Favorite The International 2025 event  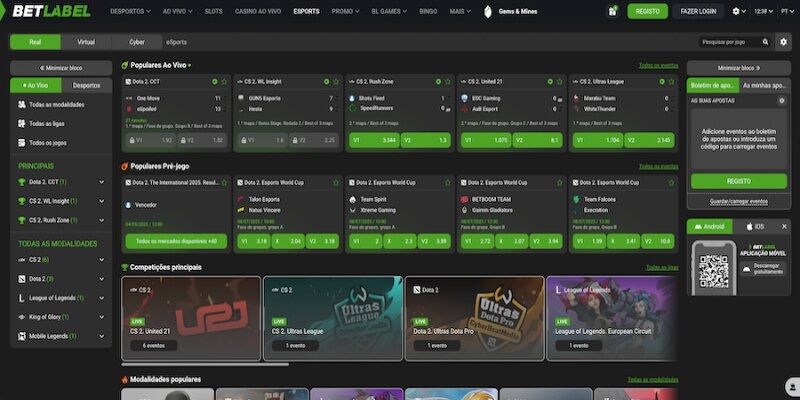click(224, 183)
